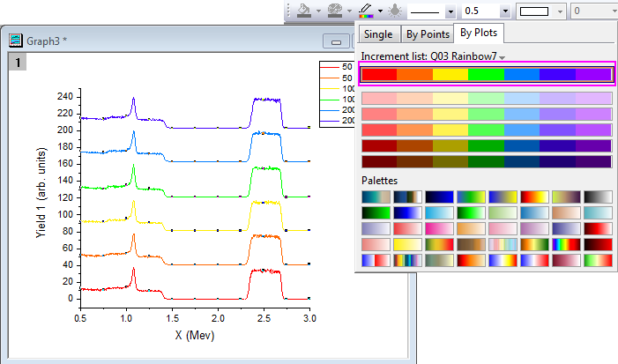Click the Graph3 window icon
Image resolution: width=618 pixels, height=364 pixels.
(x=15, y=41)
